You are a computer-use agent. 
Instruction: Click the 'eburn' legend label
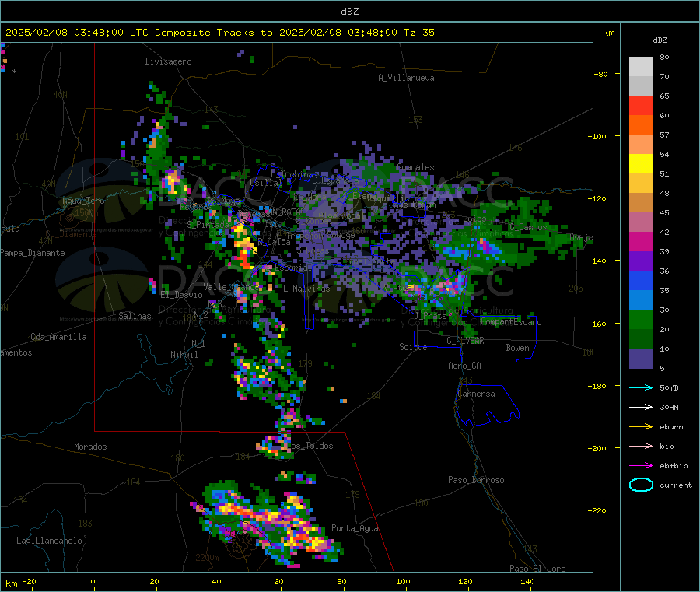[x=671, y=427]
